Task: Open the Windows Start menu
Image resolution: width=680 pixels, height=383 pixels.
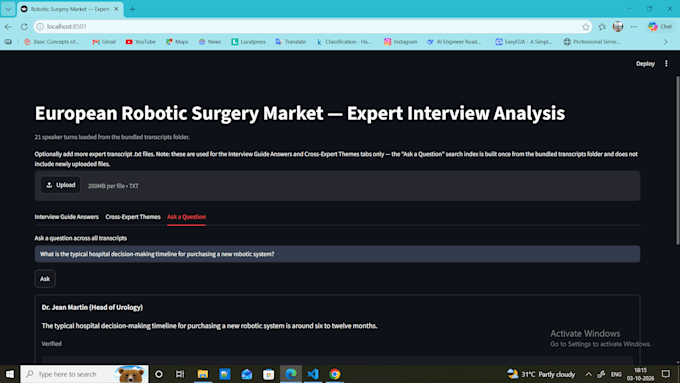Action: click(10, 374)
